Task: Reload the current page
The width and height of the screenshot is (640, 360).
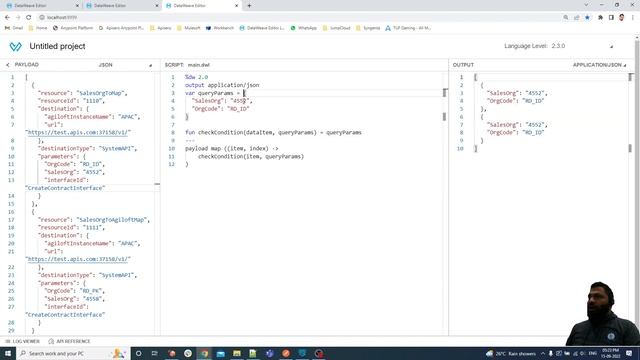Action: point(29,18)
